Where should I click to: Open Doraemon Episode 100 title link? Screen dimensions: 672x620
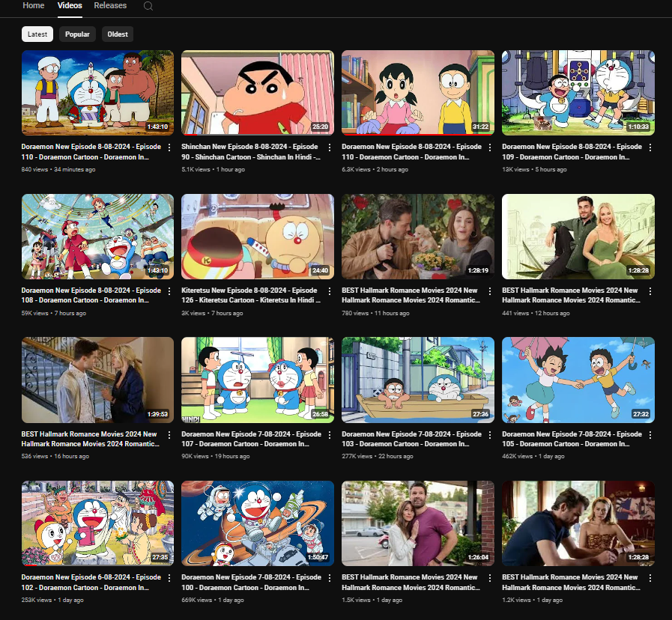point(251,583)
